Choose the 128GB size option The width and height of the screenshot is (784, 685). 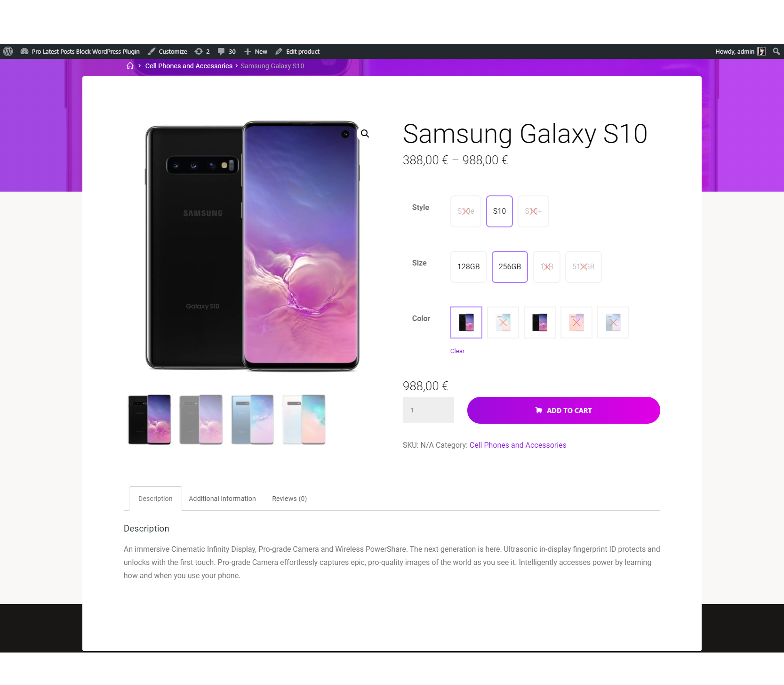(x=469, y=267)
